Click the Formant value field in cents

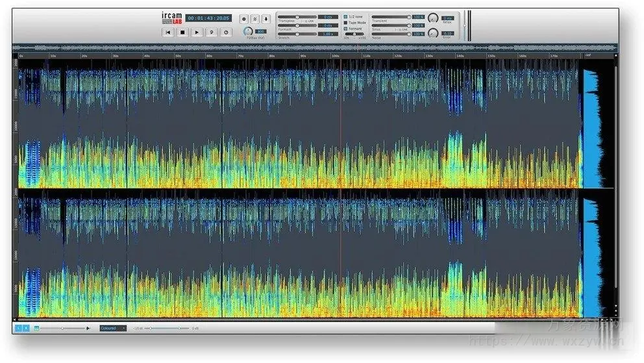click(x=328, y=25)
